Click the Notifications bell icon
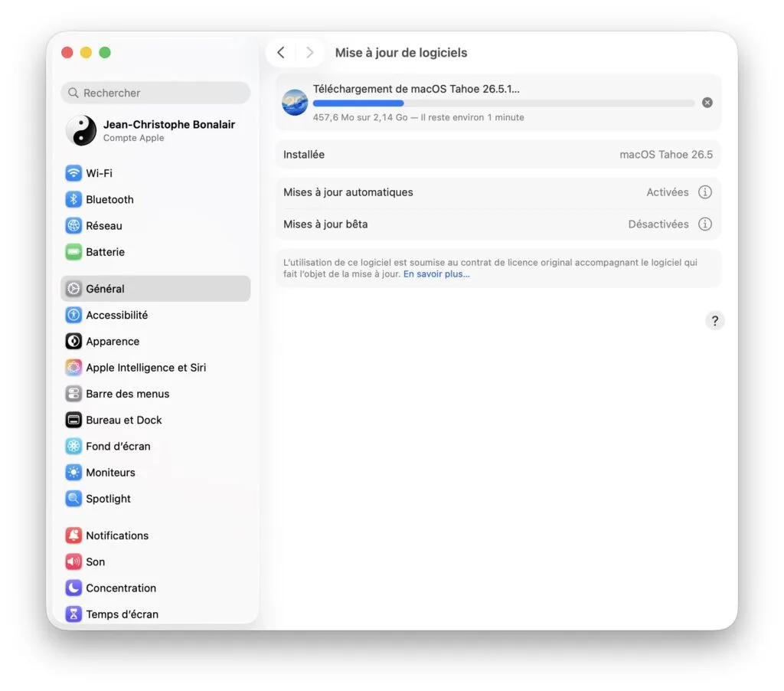 (x=73, y=535)
